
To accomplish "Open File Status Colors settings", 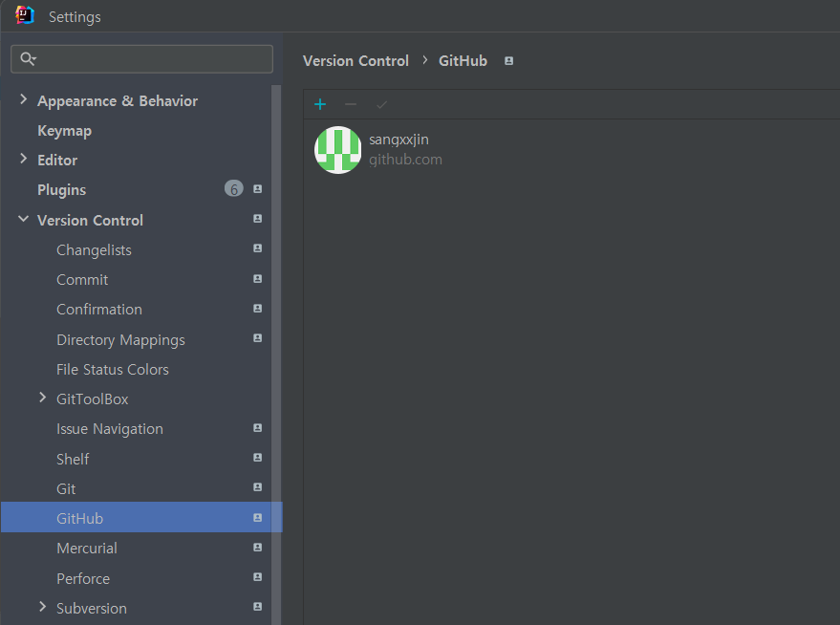I will coord(113,370).
